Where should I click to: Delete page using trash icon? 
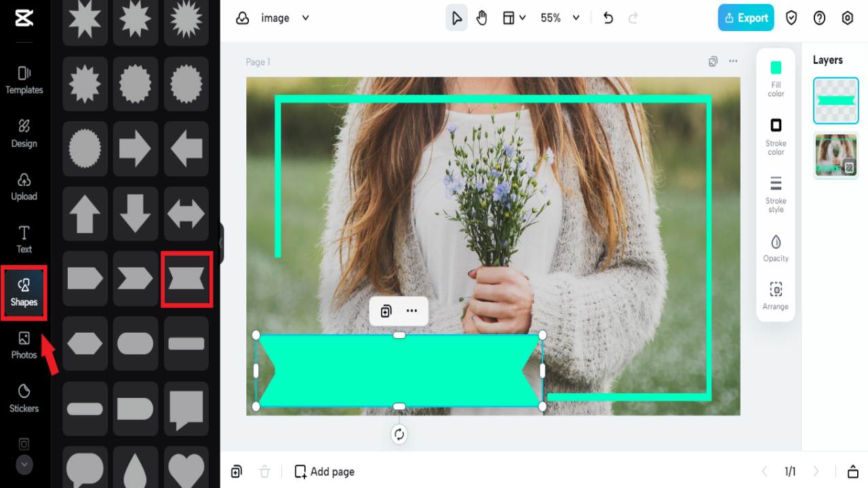click(264, 472)
